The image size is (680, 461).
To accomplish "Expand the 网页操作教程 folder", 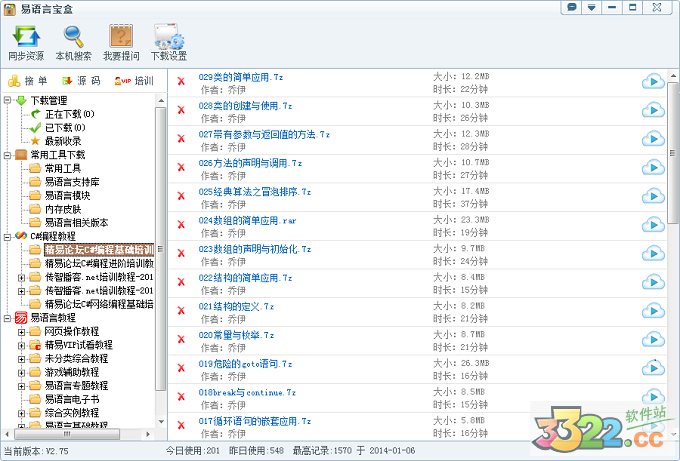I will pyautogui.click(x=21, y=332).
